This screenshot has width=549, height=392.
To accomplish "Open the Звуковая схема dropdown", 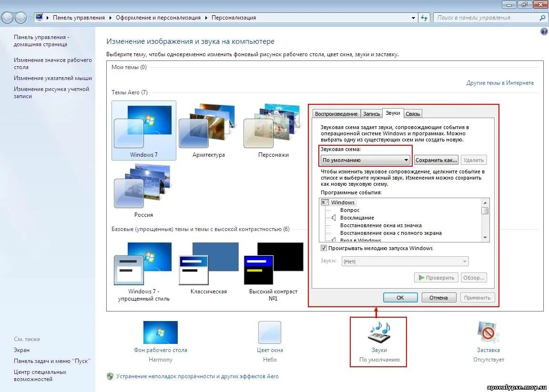I will [x=365, y=160].
